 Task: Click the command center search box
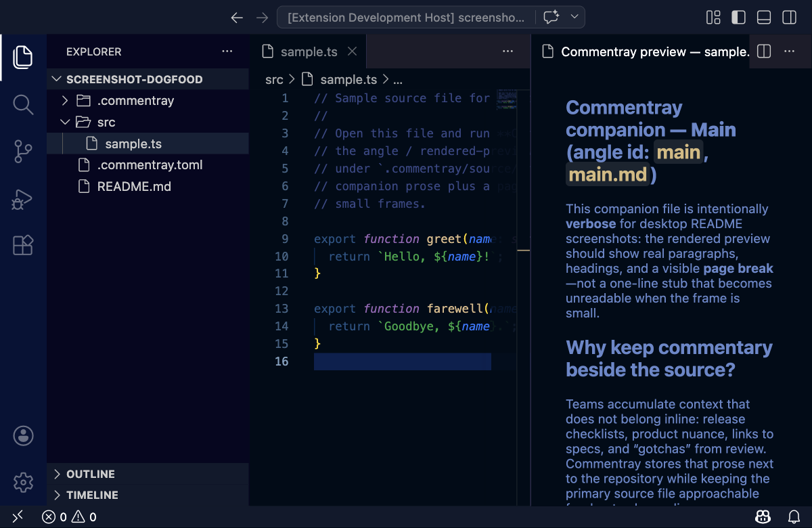pos(406,17)
